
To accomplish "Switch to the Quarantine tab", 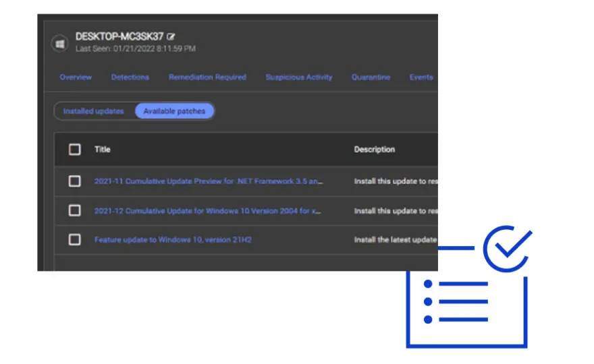I will (x=371, y=78).
